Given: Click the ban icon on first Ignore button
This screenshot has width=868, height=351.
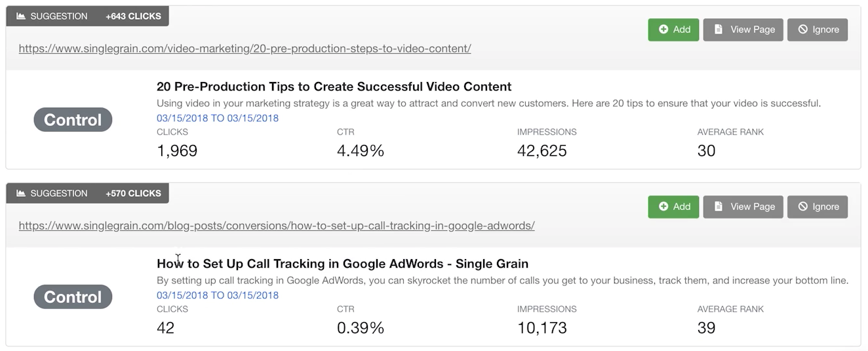Looking at the screenshot, I should (x=802, y=30).
